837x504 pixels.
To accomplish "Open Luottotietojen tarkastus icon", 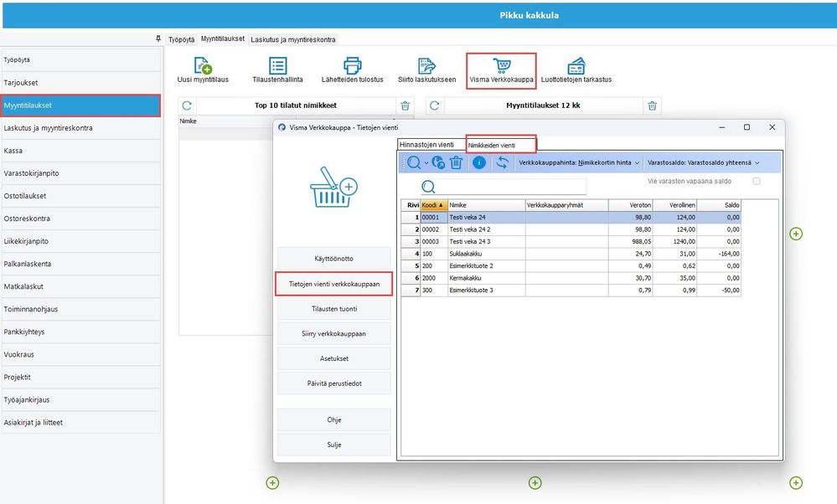I will tap(576, 65).
